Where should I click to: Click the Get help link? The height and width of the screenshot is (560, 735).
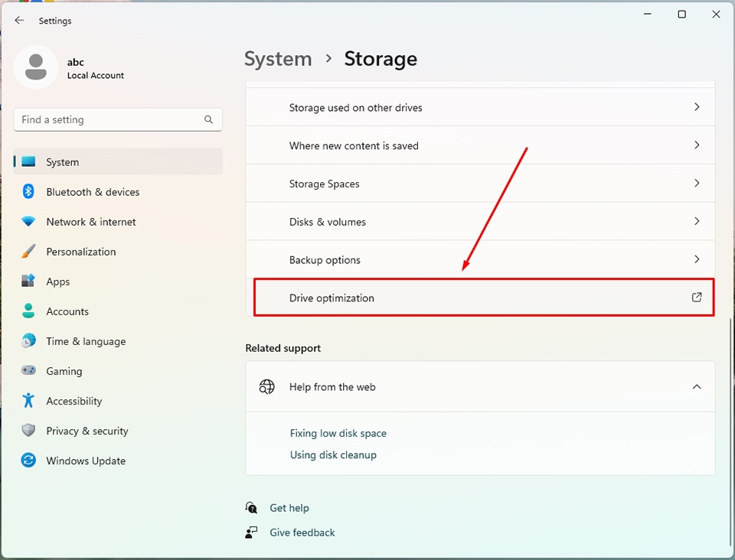pos(289,507)
